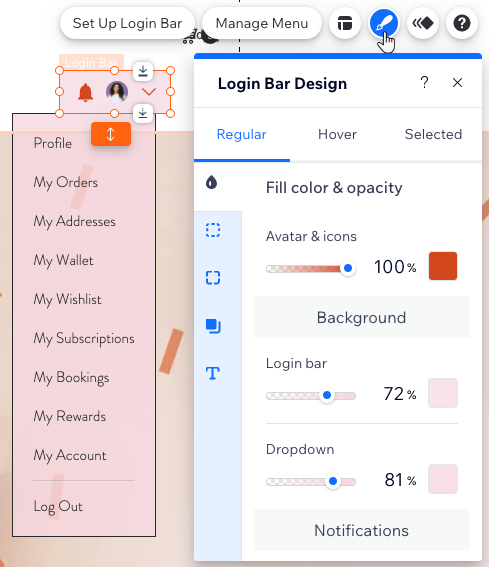Click the Login bar opacity slider handle
The width and height of the screenshot is (489, 567).
click(327, 395)
